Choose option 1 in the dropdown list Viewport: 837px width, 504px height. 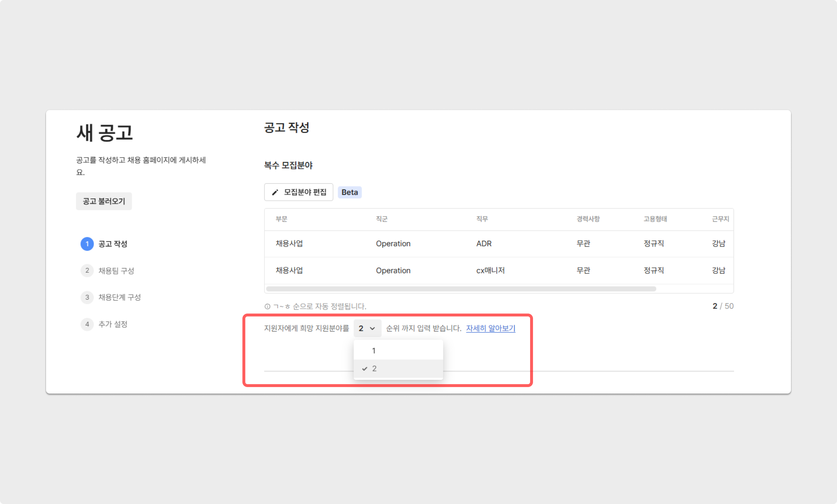pyautogui.click(x=398, y=350)
